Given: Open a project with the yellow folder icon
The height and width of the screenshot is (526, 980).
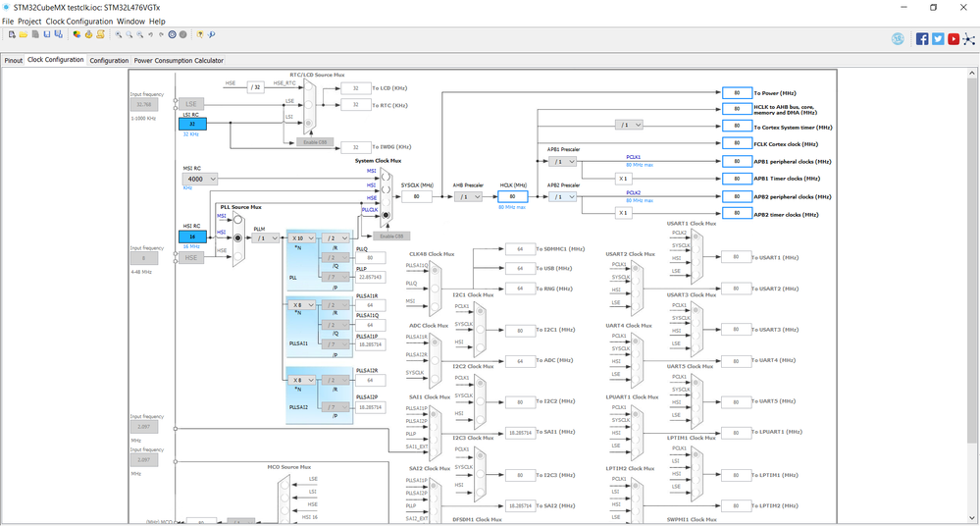Looking at the screenshot, I should [x=24, y=34].
